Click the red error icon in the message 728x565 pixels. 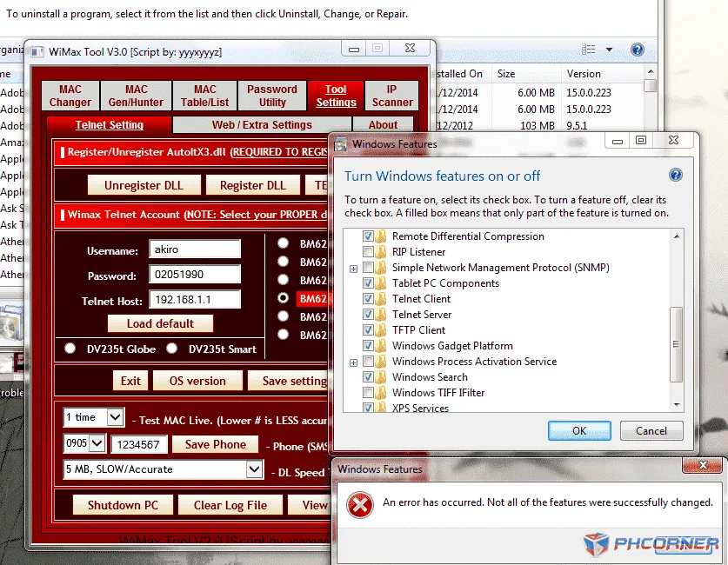pos(360,505)
